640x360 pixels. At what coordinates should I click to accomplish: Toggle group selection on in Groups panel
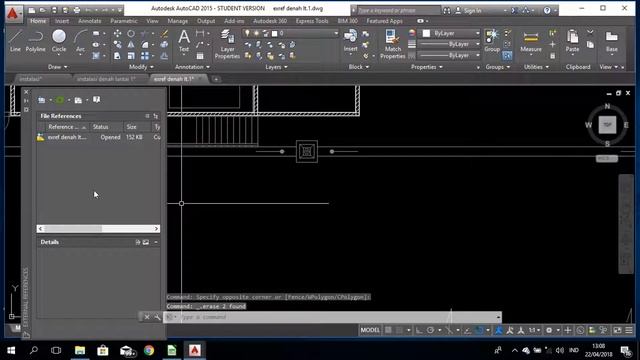click(507, 56)
